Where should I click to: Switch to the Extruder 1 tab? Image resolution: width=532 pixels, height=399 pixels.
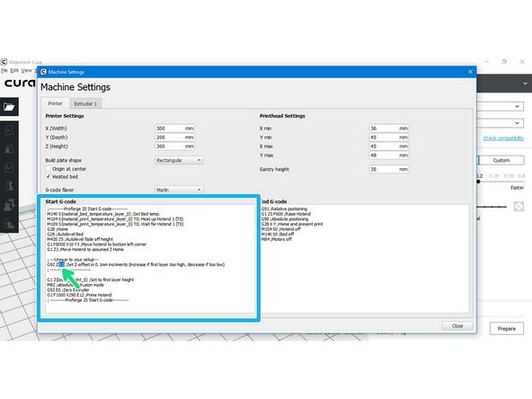click(x=85, y=104)
